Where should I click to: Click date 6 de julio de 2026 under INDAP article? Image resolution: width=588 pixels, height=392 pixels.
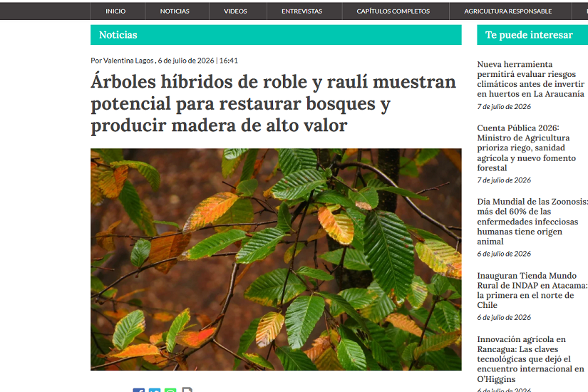504,317
